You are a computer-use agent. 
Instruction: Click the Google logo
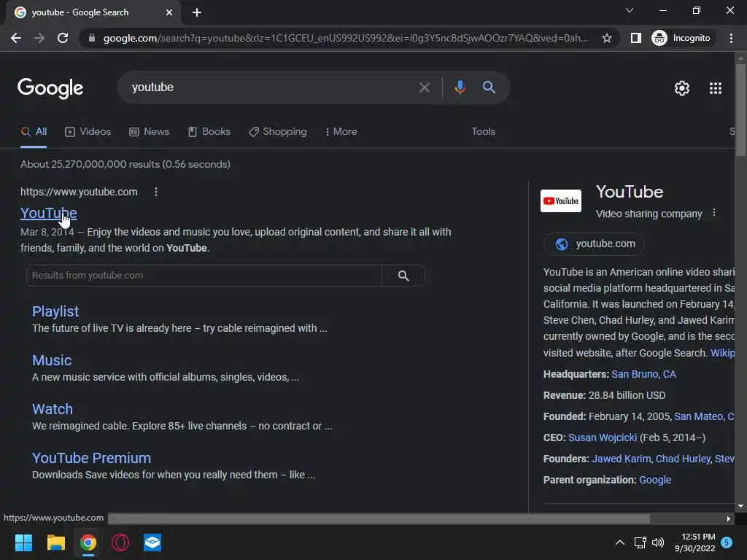click(x=50, y=88)
